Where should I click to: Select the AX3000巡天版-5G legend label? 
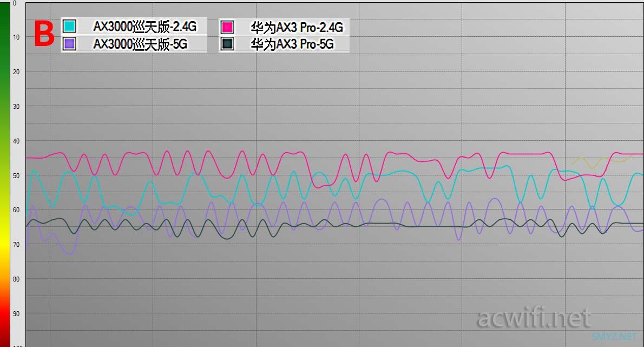point(140,44)
